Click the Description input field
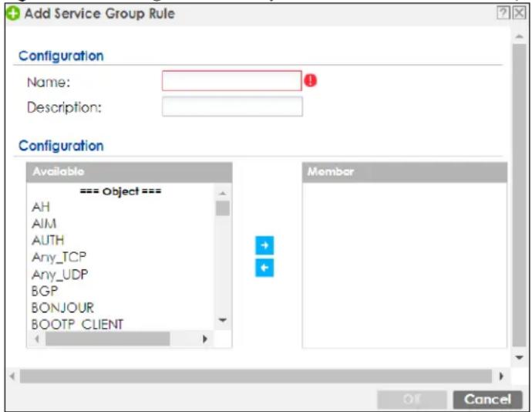 point(232,106)
